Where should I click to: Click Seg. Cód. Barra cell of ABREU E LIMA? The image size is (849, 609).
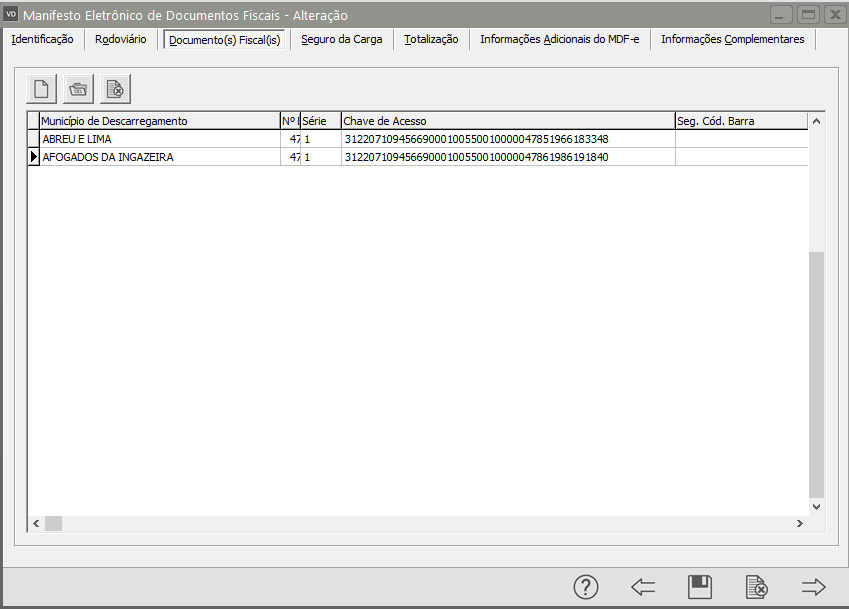point(741,139)
